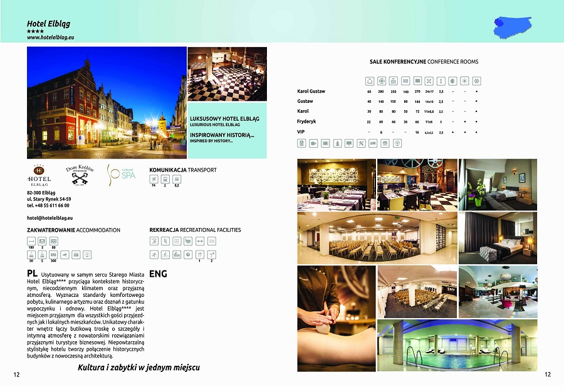This screenshot has width=564, height=392.
Task: Click the 'LUKSUSOWY HOTEL ELBLĄG' caption
Action: tap(224, 118)
